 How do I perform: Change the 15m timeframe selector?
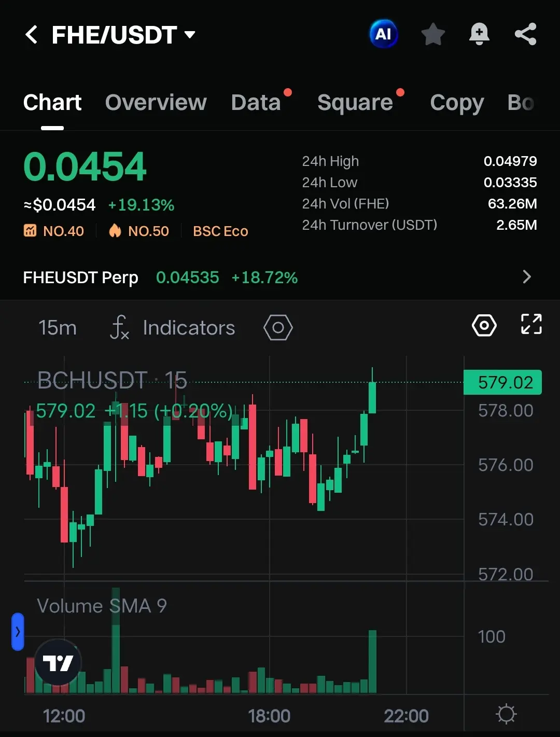(x=57, y=328)
